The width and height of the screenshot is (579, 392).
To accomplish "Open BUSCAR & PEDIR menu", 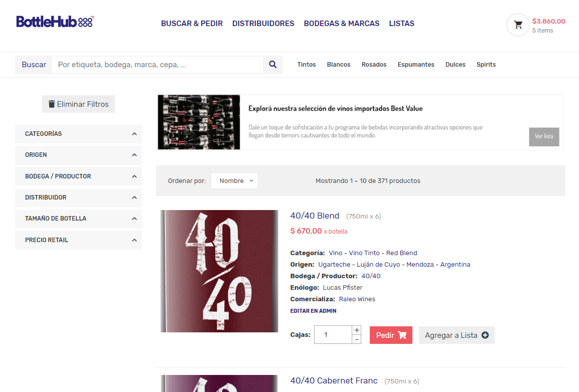I will pos(192,24).
